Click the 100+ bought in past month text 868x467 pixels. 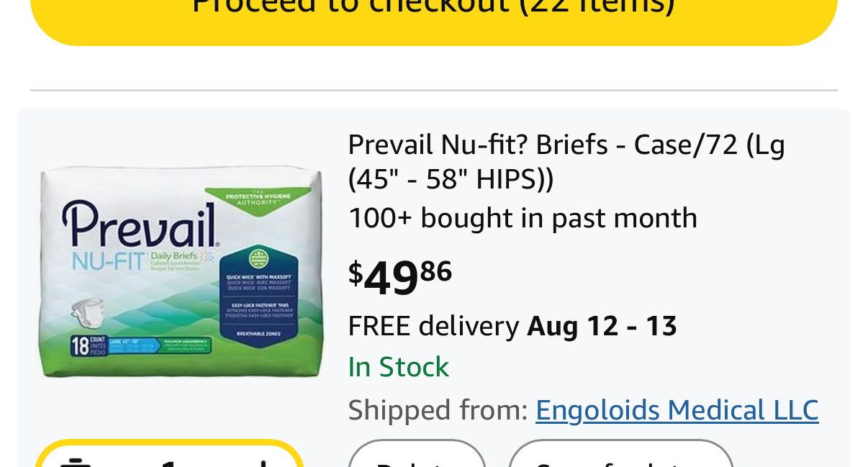pos(523,218)
